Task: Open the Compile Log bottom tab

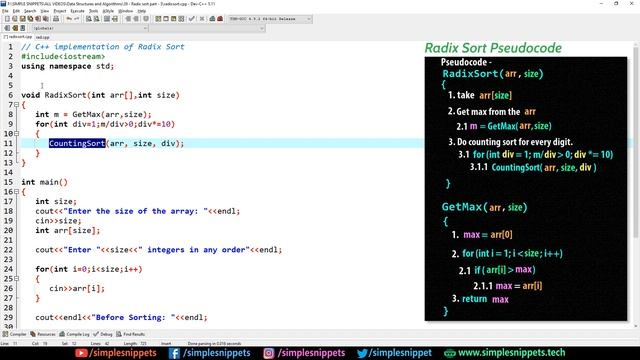Action: click(74, 334)
